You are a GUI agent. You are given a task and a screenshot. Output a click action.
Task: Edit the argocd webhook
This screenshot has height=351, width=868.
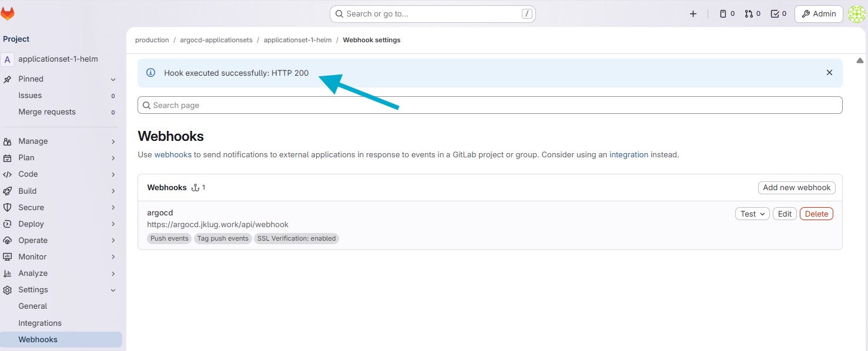[x=785, y=214]
